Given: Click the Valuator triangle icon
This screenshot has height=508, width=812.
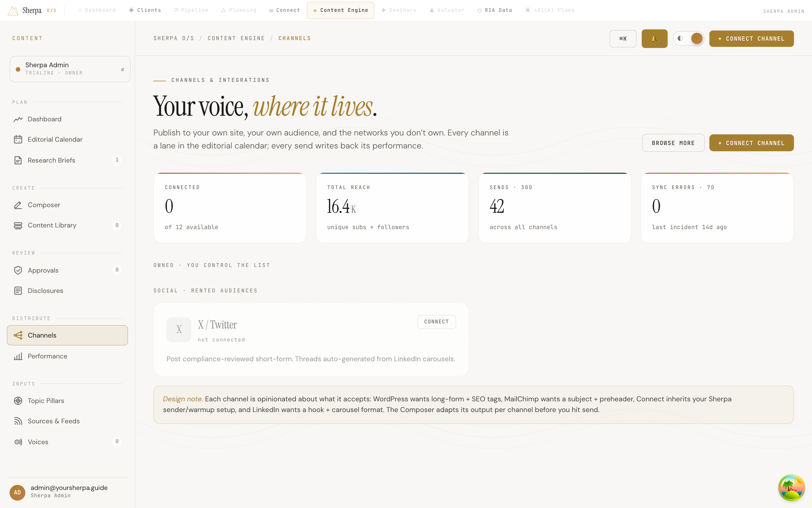Looking at the screenshot, I should (x=432, y=10).
